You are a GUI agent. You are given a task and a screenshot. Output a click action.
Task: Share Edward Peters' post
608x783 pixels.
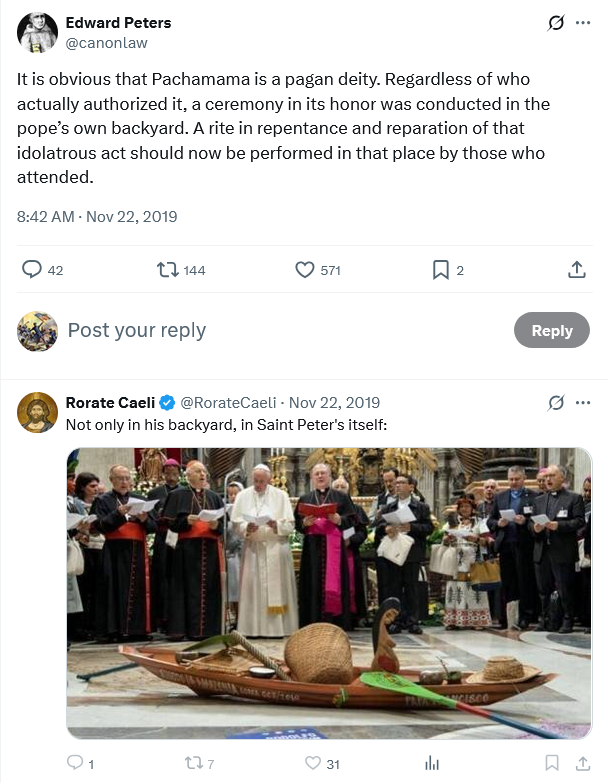576,270
